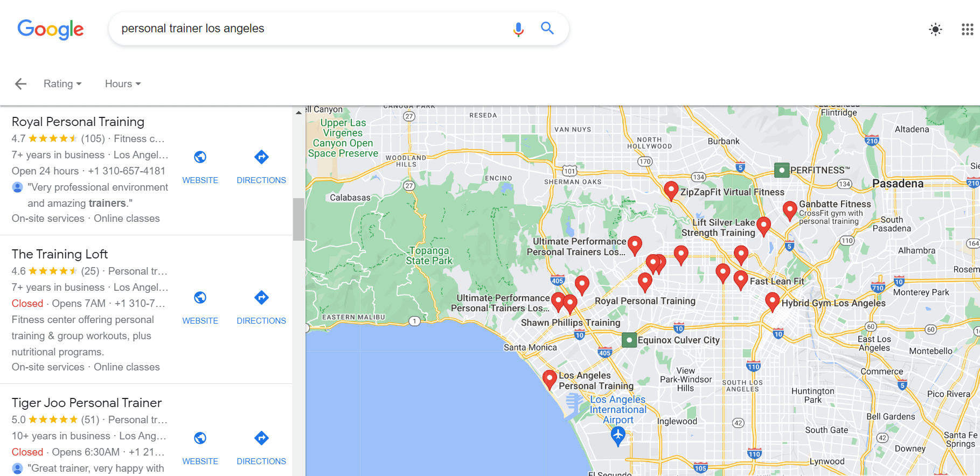This screenshot has width=980, height=476.
Task: Open the Google apps grid
Action: tap(967, 30)
